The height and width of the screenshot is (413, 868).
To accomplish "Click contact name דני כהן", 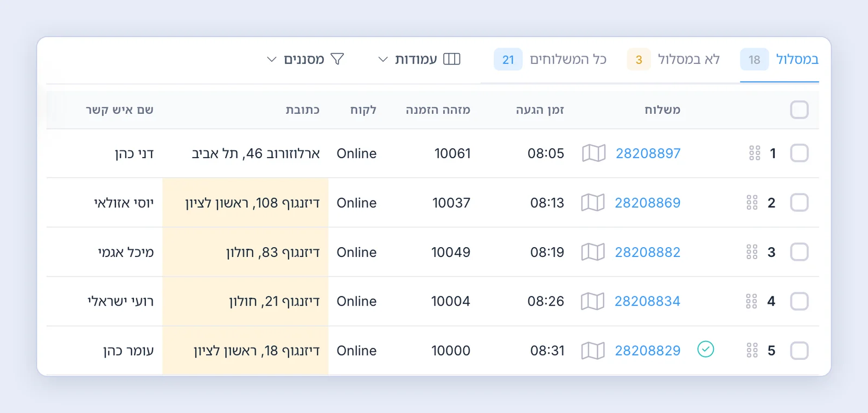I will (x=134, y=153).
